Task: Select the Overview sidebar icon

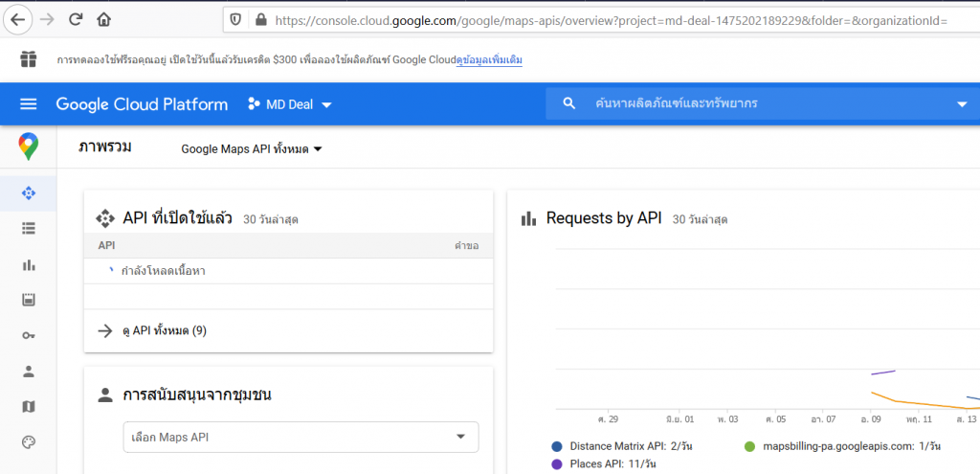Action: [28, 193]
